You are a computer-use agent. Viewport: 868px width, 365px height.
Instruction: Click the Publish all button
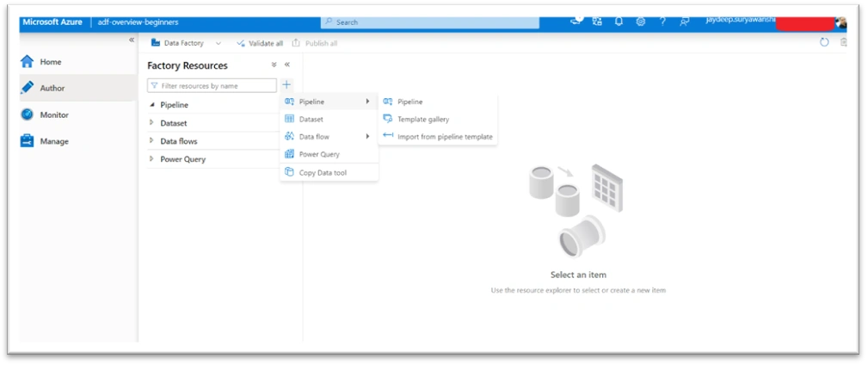(315, 43)
